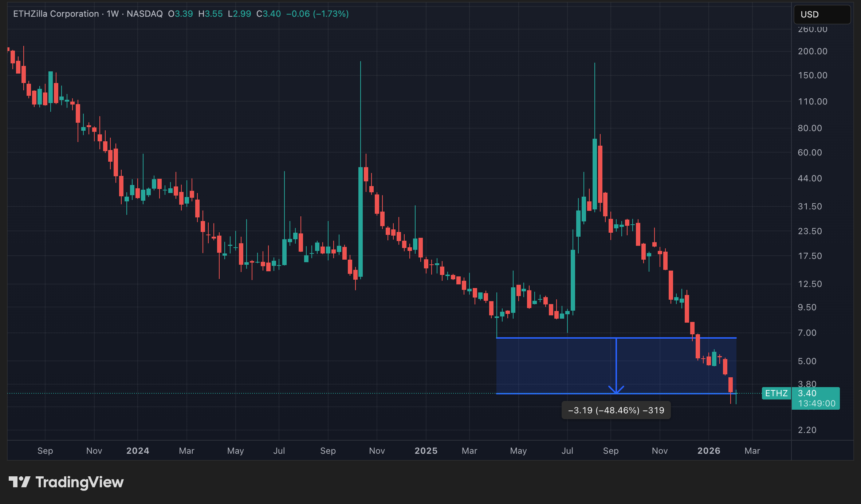Click the TradingView wordmark text
This screenshot has width=861, height=504.
point(79,482)
